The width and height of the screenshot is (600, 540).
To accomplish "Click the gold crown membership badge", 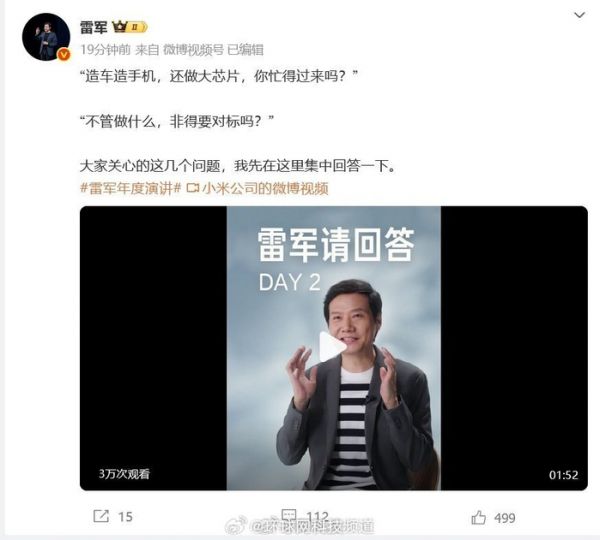I will (130, 27).
